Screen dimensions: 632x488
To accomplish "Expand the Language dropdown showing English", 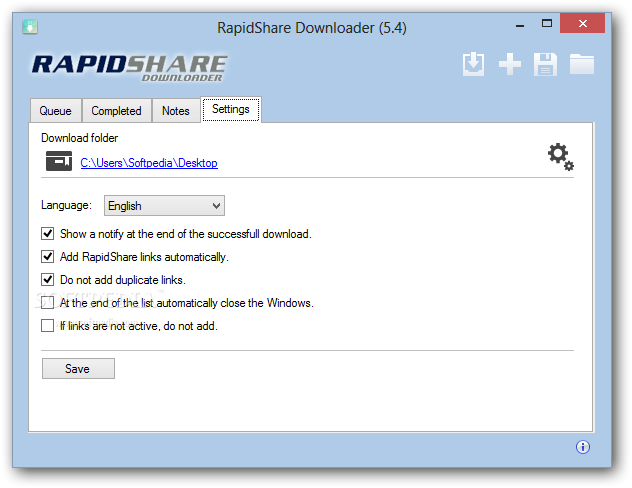I will coord(164,206).
